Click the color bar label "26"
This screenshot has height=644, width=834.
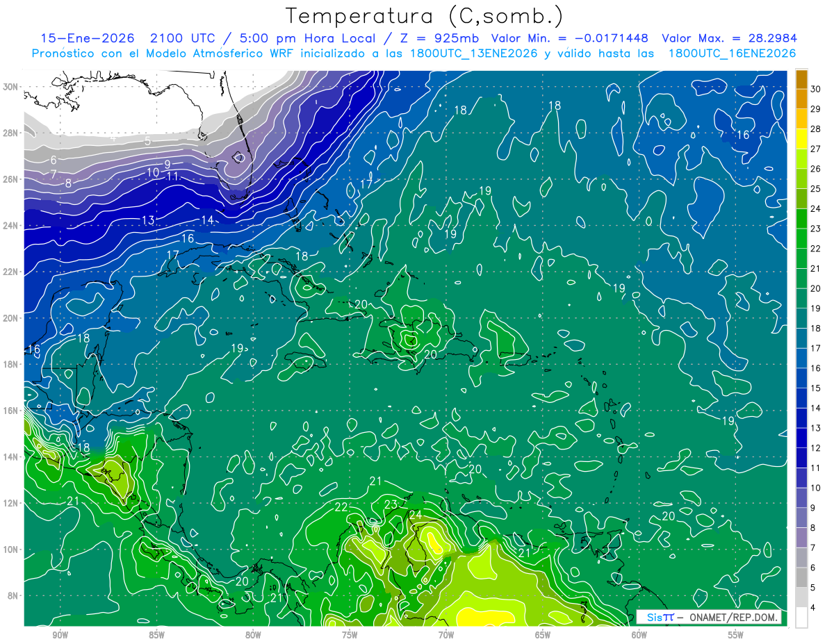point(816,168)
